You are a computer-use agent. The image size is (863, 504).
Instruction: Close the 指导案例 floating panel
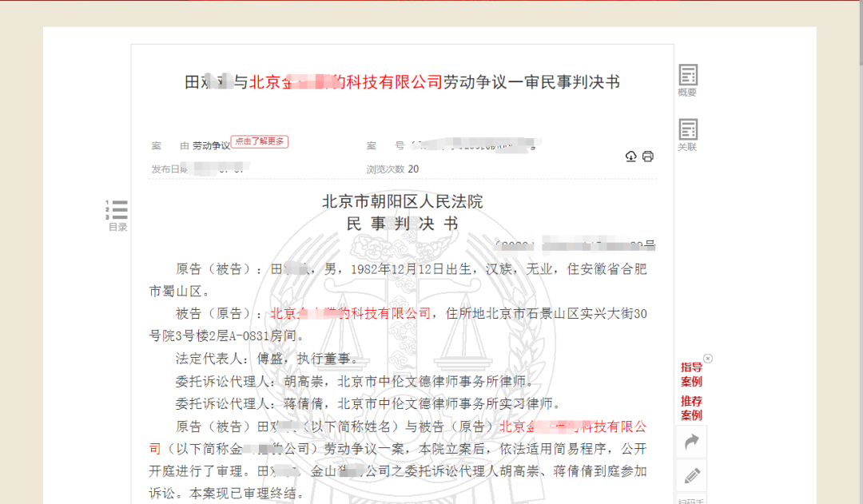pyautogui.click(x=708, y=359)
